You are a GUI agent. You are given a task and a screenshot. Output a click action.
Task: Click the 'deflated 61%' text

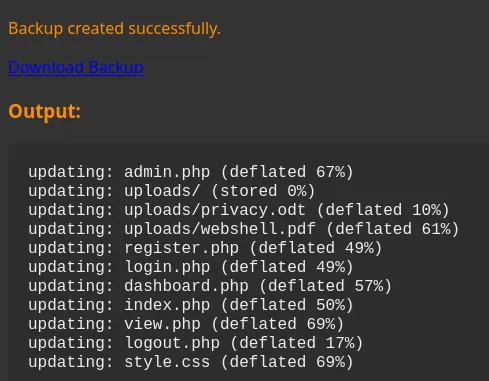pyautogui.click(x=393, y=229)
